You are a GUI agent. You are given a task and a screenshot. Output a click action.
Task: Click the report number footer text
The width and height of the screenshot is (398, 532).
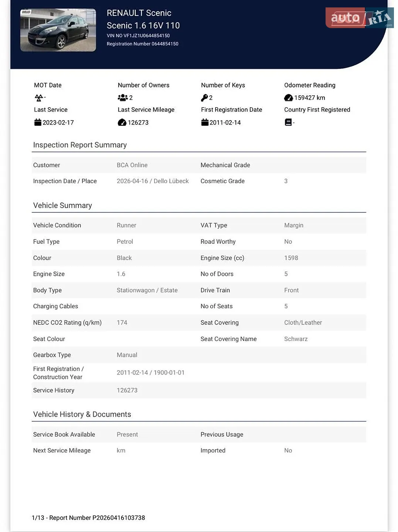[x=88, y=518]
